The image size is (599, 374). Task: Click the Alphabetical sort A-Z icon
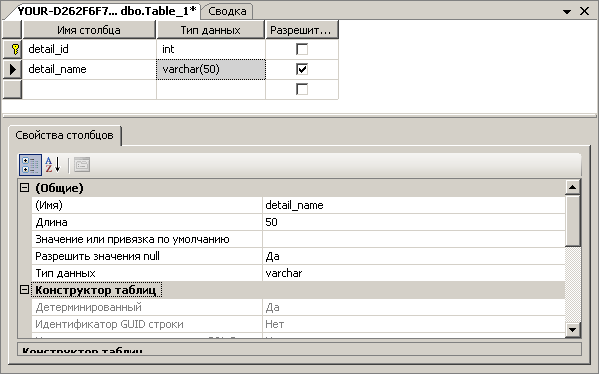[x=53, y=165]
